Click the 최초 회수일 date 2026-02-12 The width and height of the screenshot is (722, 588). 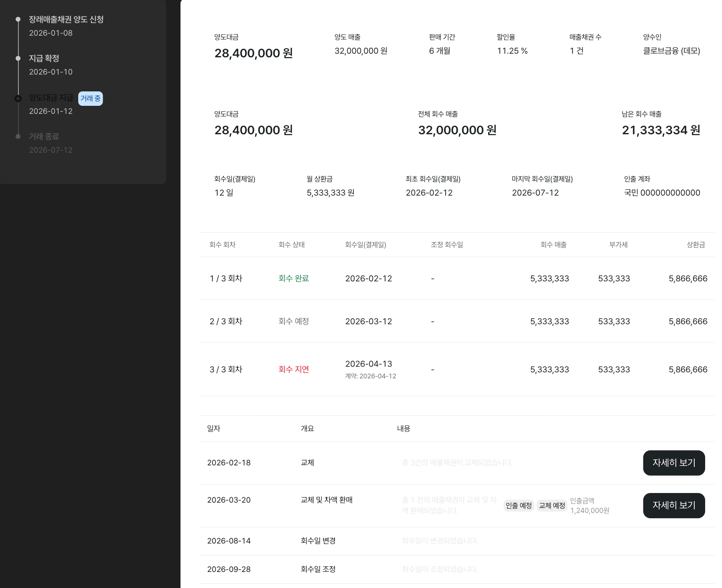429,193
